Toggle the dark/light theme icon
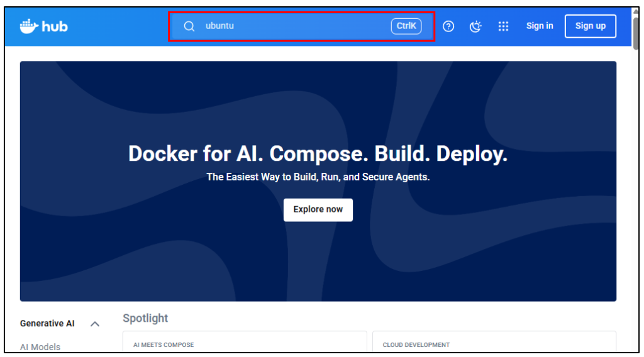This screenshot has width=644, height=357. tap(475, 26)
